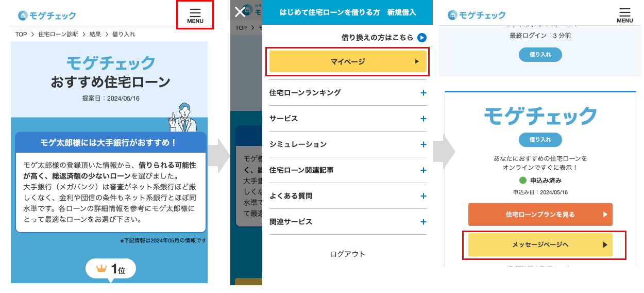
Task: Click the crown icon on 1位 badge
Action: pyautogui.click(x=101, y=269)
